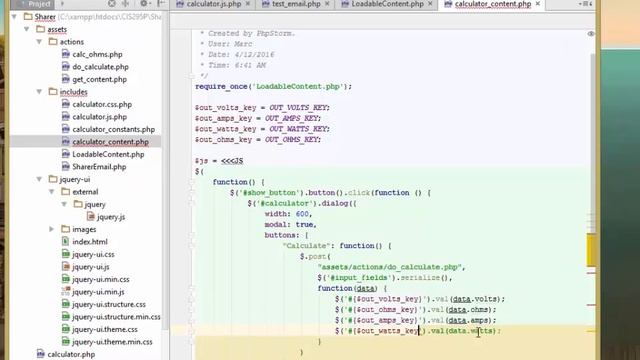
Task: Close the test_email.php tab
Action: tap(327, 4)
